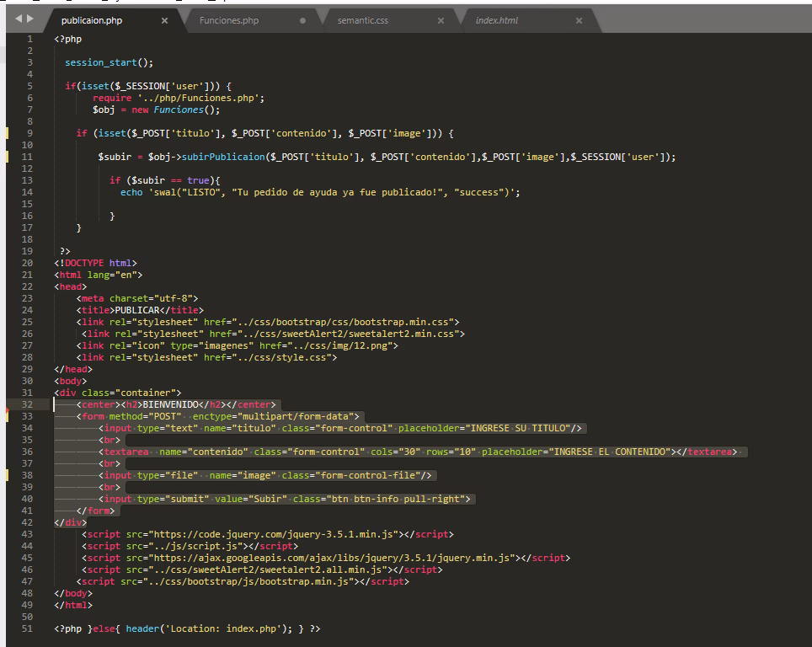The width and height of the screenshot is (812, 647).
Task: Place cursor on session_start() call
Action: click(x=109, y=62)
